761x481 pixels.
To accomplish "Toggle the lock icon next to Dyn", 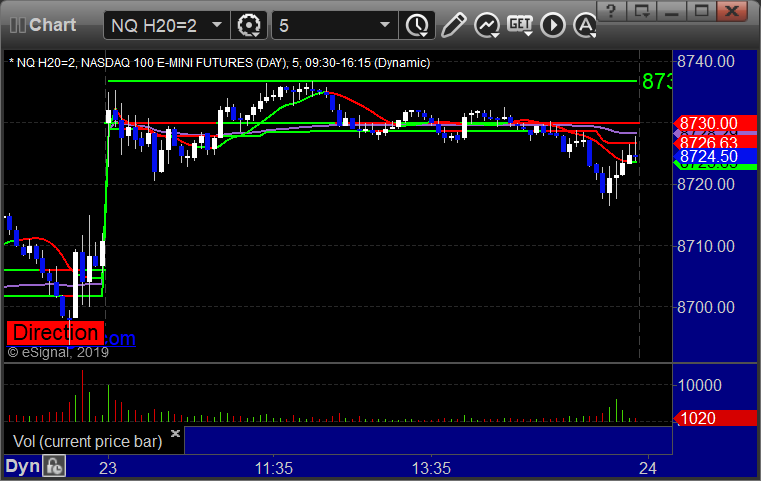I will [x=54, y=466].
